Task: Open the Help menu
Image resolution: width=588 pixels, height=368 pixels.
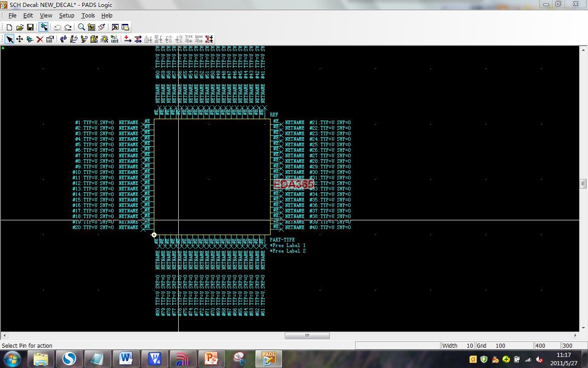Action: [107, 15]
